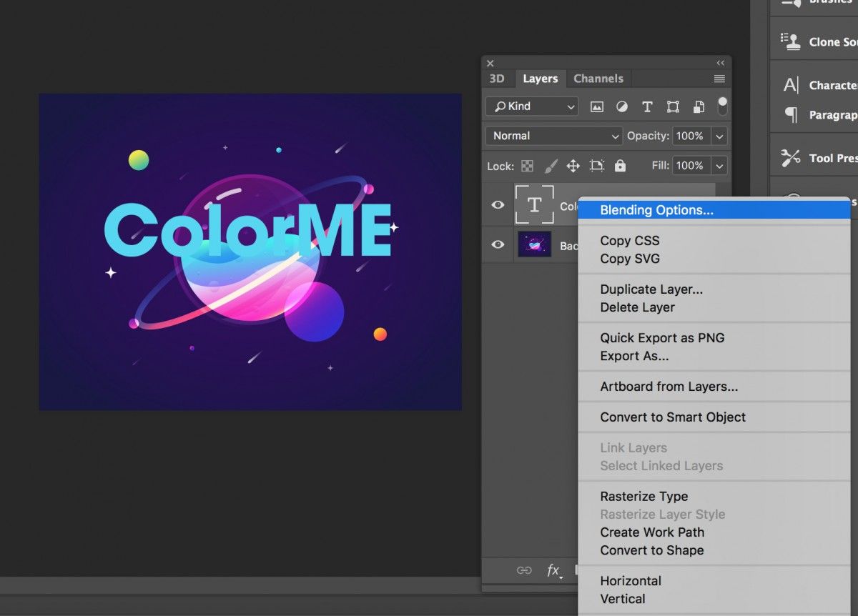Click the smart object filter icon

pos(699,106)
